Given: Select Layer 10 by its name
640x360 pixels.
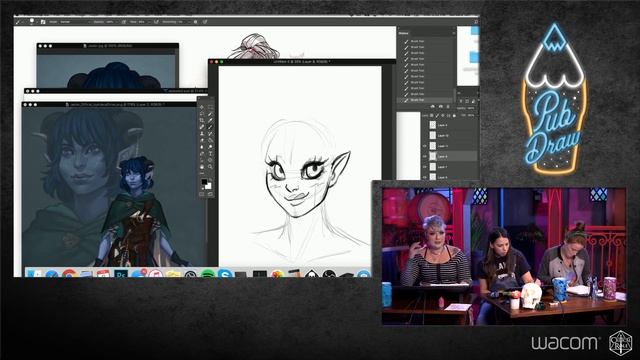Looking at the screenshot, I should click(x=443, y=136).
